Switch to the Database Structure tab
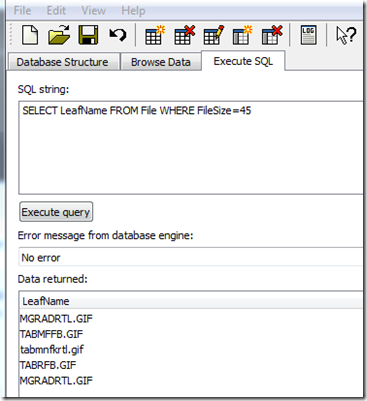 (x=63, y=62)
